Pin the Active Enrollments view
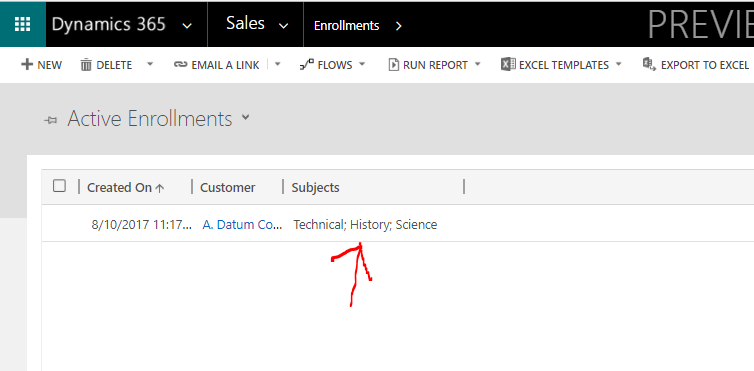The height and width of the screenshot is (371, 754). click(50, 120)
